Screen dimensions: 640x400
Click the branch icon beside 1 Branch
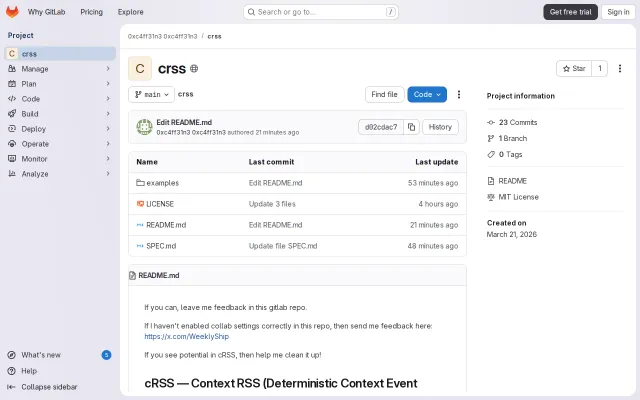491,138
